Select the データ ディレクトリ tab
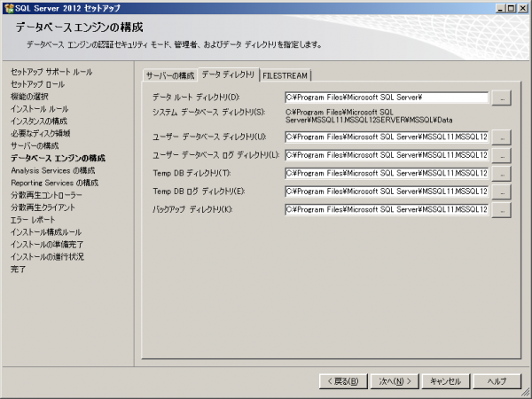Viewport: 532px width, 399px height. 228,74
